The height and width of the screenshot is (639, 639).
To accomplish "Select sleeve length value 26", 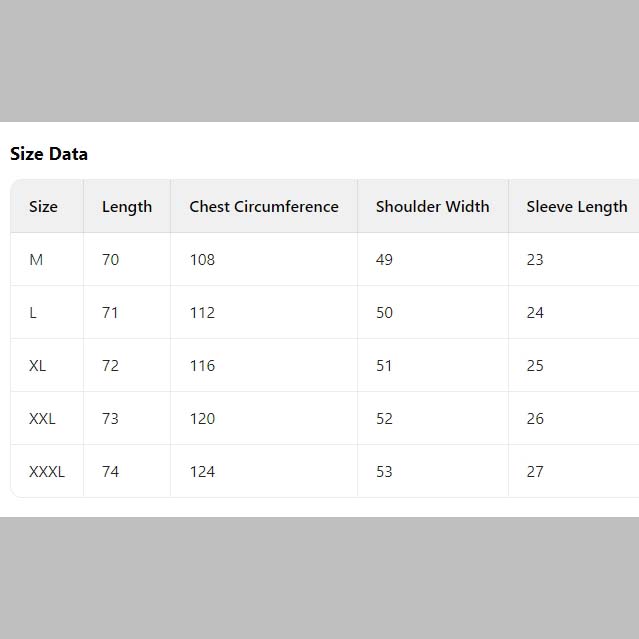I will [x=535, y=419].
